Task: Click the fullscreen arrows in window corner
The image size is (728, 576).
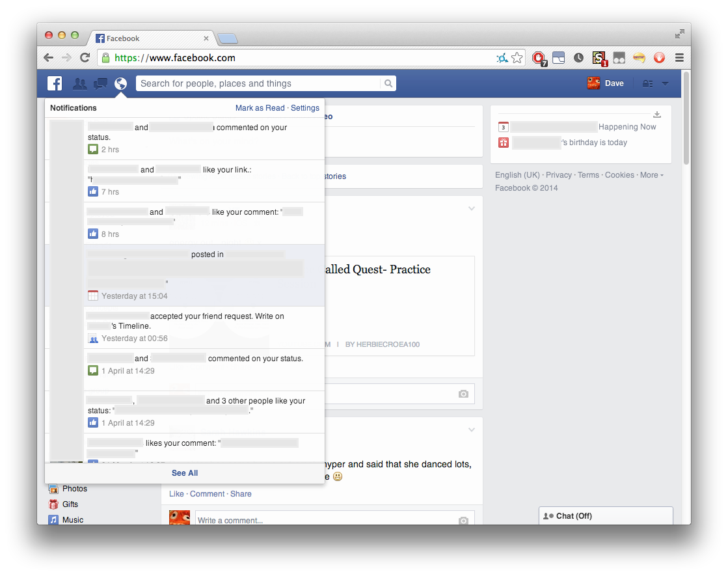Action: [x=680, y=34]
